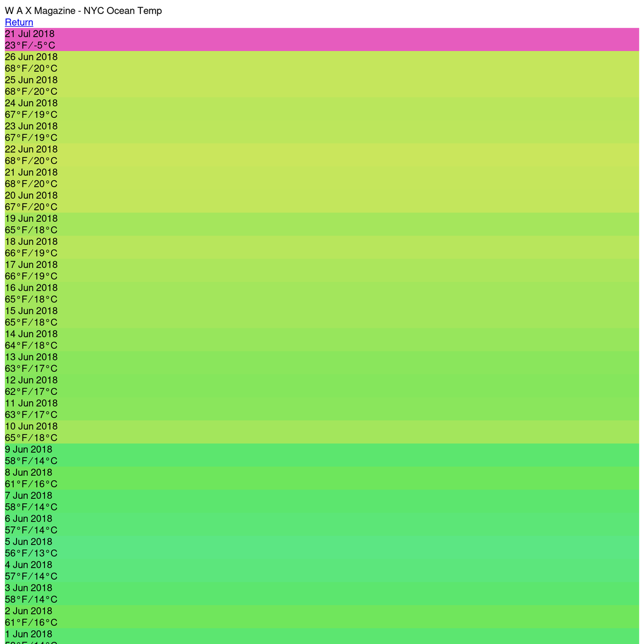Select the date '12 Jun 2018'
The height and width of the screenshot is (644, 644).
(x=31, y=380)
